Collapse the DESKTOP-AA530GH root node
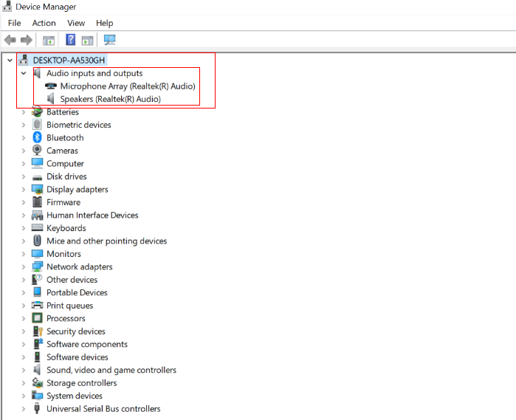The image size is (516, 420). click(x=10, y=60)
